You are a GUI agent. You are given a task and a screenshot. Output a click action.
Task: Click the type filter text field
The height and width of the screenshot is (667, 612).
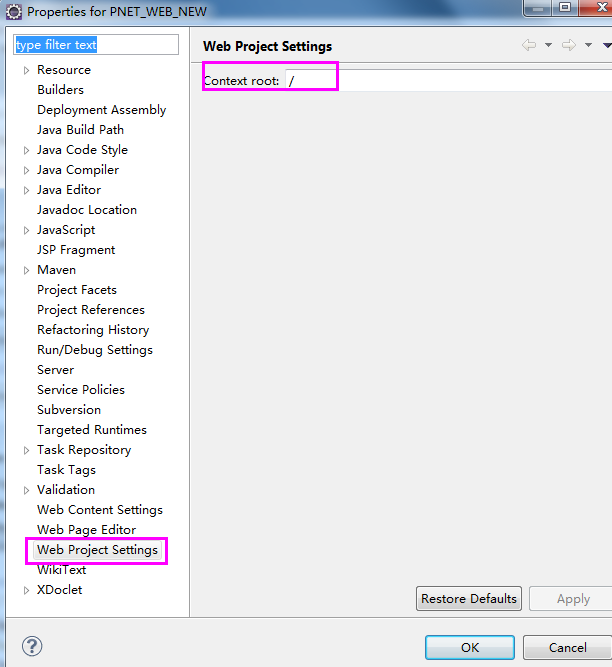tap(96, 45)
